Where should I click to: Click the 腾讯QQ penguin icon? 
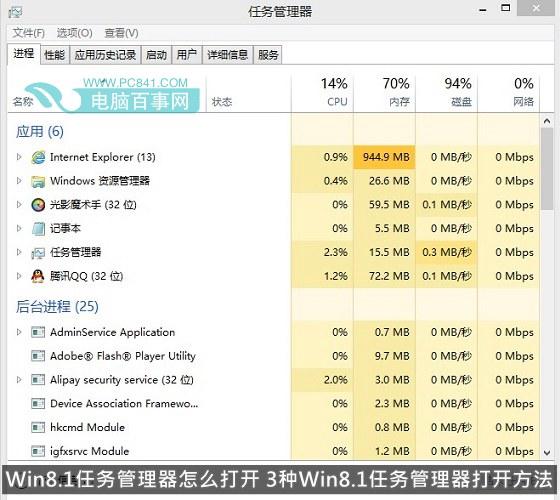[38, 276]
